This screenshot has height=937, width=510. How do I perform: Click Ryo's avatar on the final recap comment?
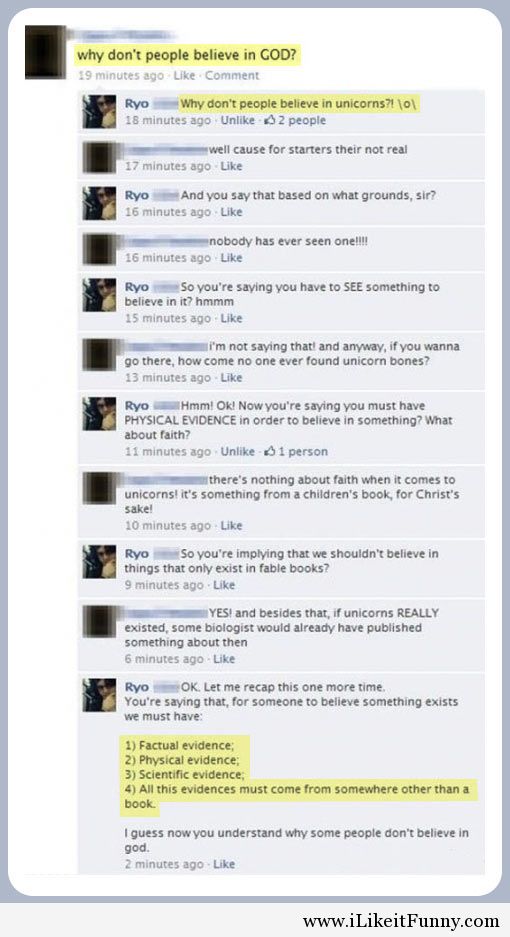pos(99,694)
